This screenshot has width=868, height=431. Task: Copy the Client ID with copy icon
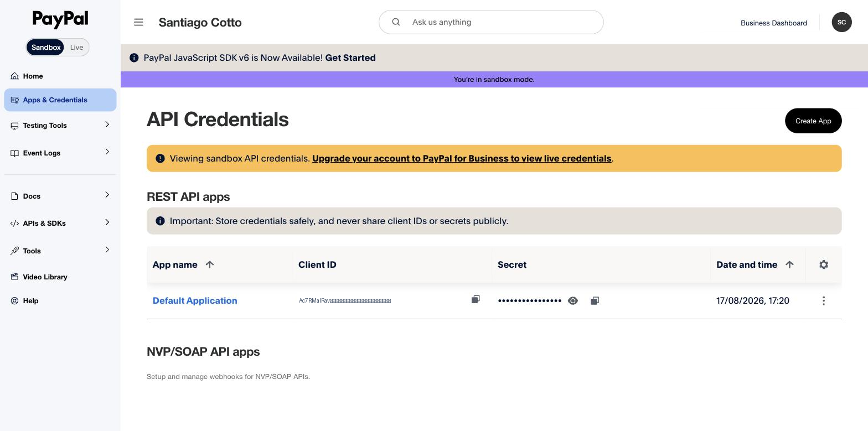476,299
